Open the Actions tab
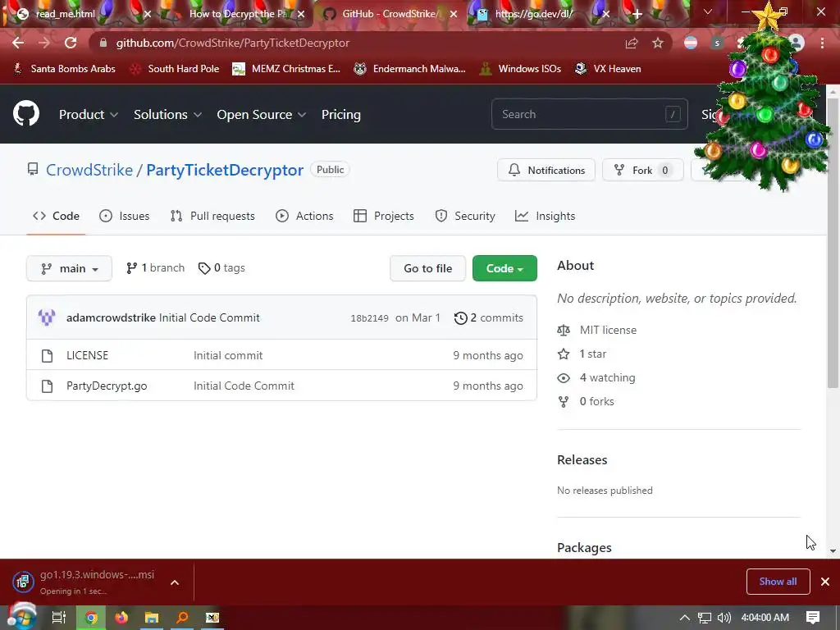The width and height of the screenshot is (840, 630). click(x=304, y=216)
